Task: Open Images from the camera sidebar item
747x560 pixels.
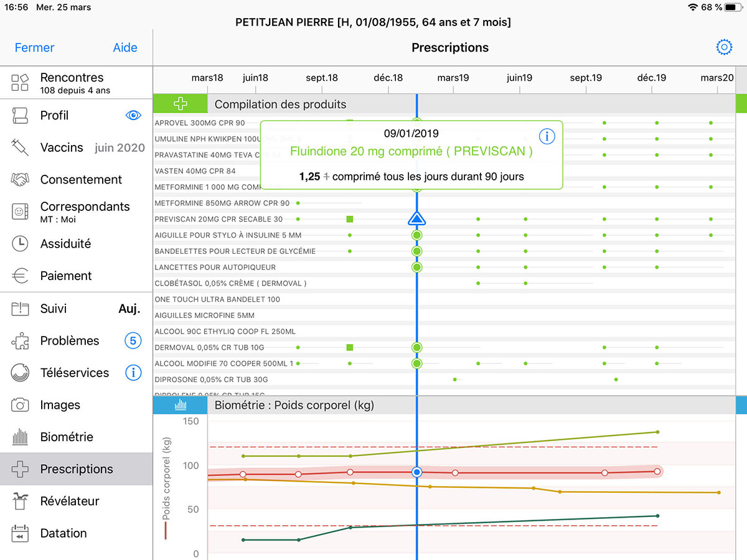Action: click(60, 405)
